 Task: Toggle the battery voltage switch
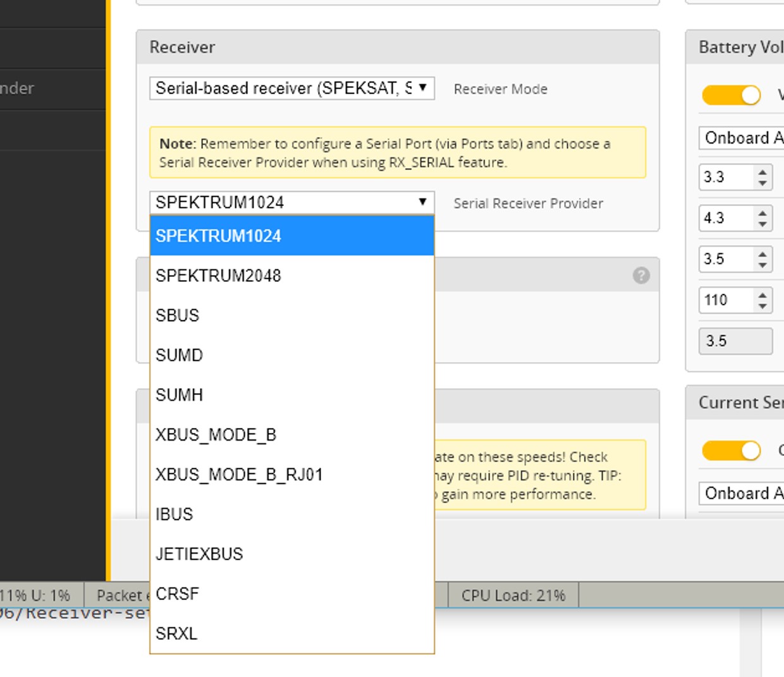[732, 95]
